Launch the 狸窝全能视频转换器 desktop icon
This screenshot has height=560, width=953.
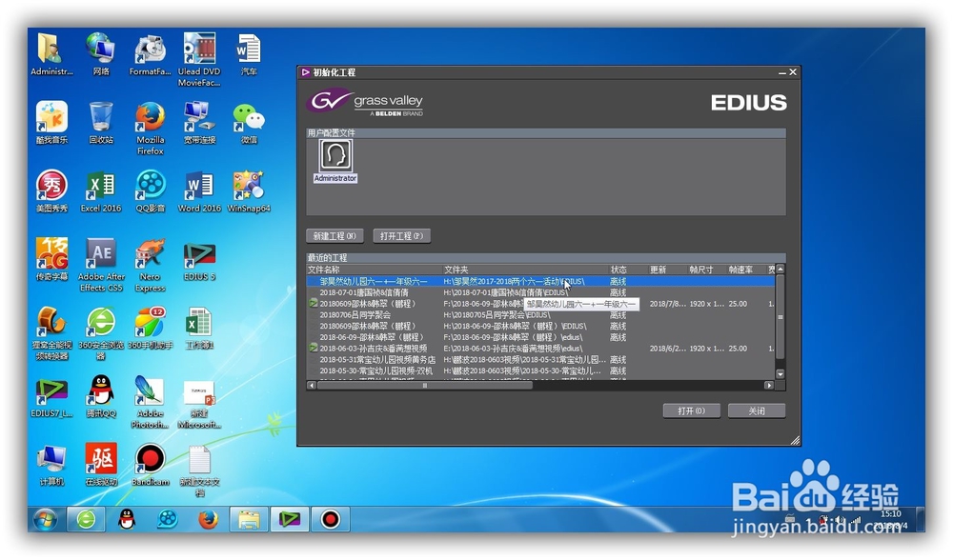pyautogui.click(x=51, y=333)
